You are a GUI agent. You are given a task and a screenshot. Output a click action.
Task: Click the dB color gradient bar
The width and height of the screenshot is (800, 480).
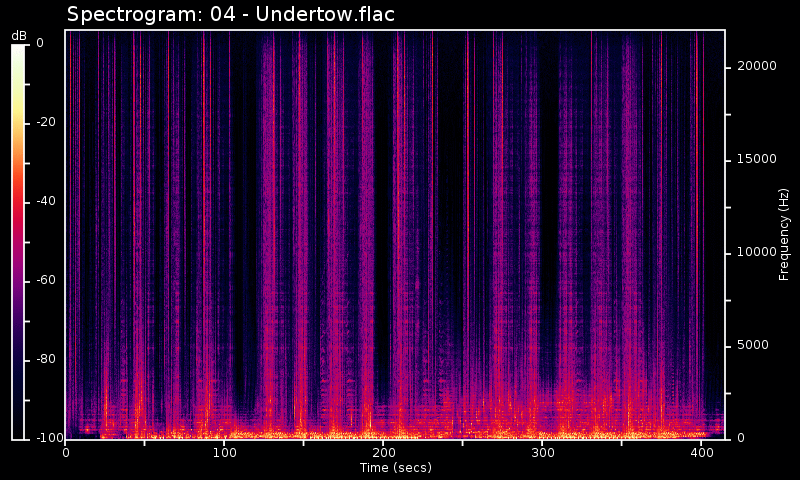point(19,241)
